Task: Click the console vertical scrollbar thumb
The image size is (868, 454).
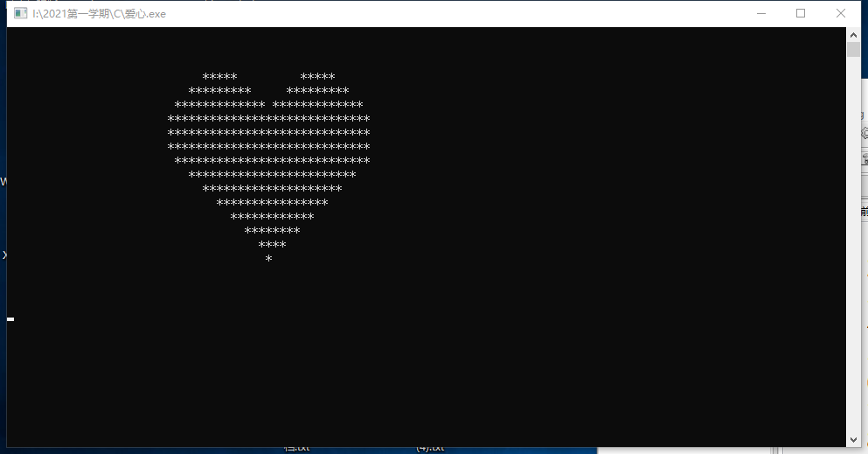Action: pos(853,49)
